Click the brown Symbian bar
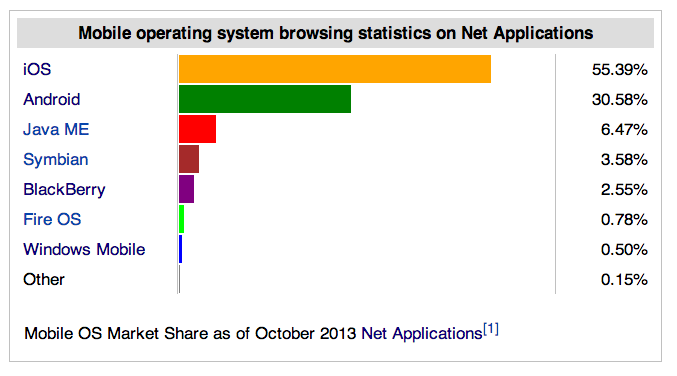The image size is (677, 376). pyautogui.click(x=189, y=159)
